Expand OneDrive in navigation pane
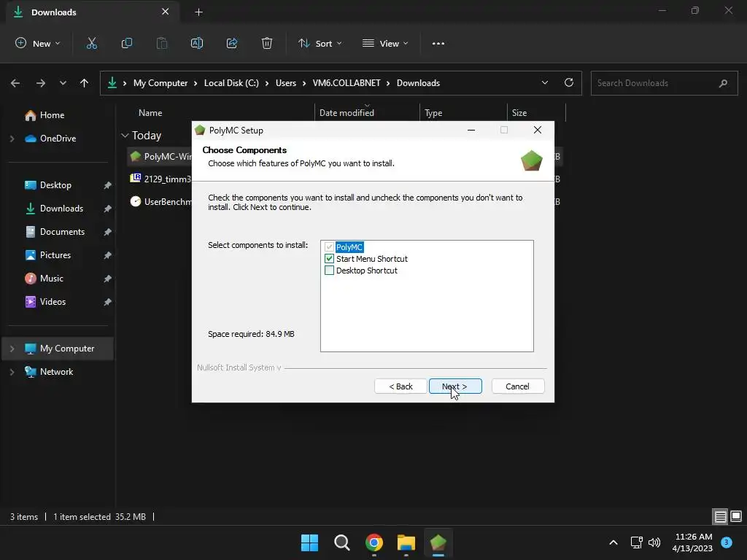Screen dimensions: 747x560 tap(12, 139)
